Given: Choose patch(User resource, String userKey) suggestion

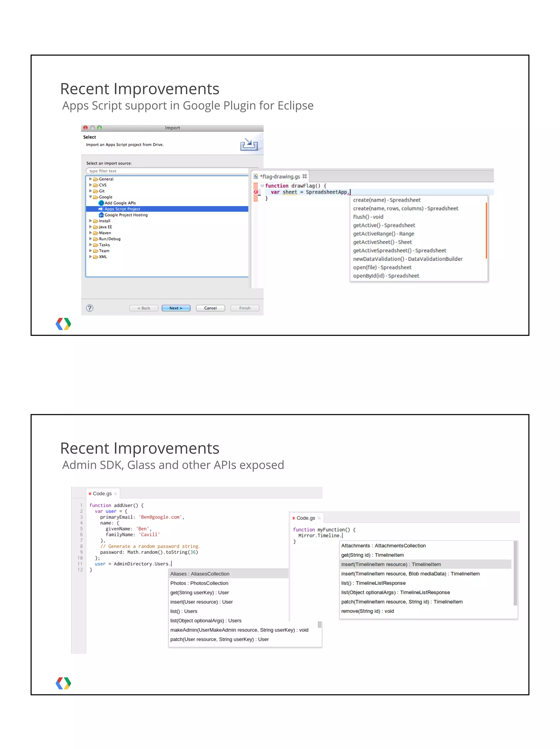Looking at the screenshot, I should tap(219, 639).
